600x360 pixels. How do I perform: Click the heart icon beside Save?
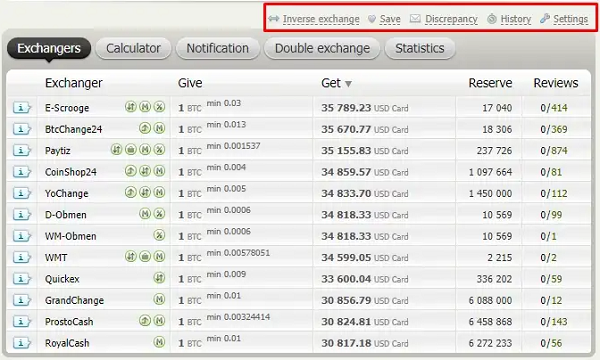tap(372, 19)
